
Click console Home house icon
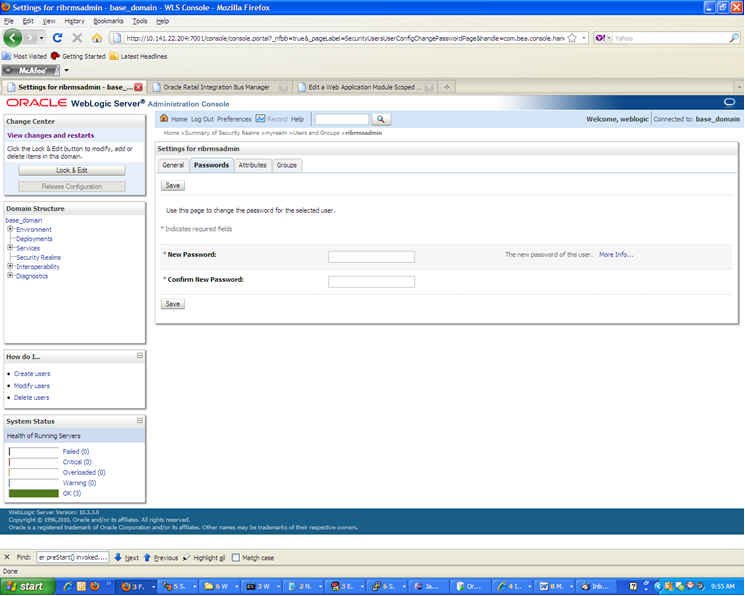[x=164, y=118]
